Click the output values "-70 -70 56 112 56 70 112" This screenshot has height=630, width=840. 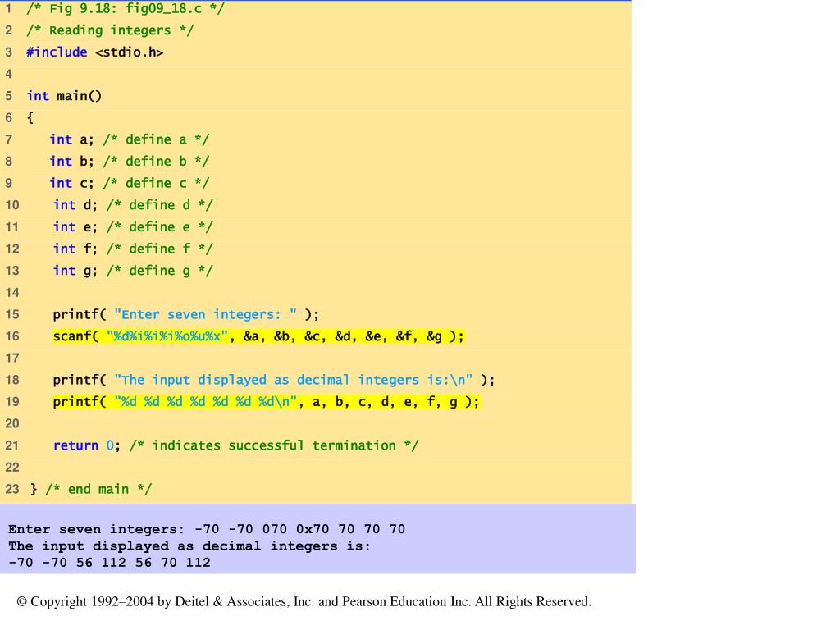[x=109, y=563]
